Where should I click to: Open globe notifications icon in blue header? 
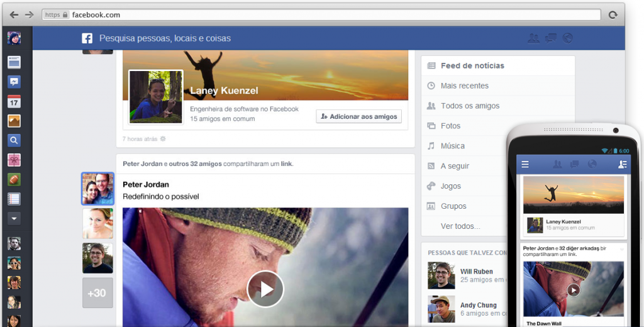568,38
